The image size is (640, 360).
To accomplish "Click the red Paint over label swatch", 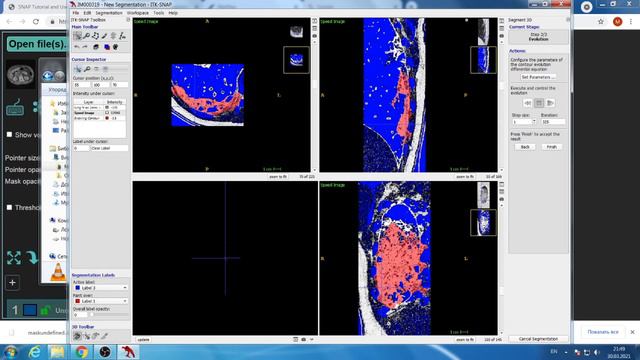I will 78,301.
